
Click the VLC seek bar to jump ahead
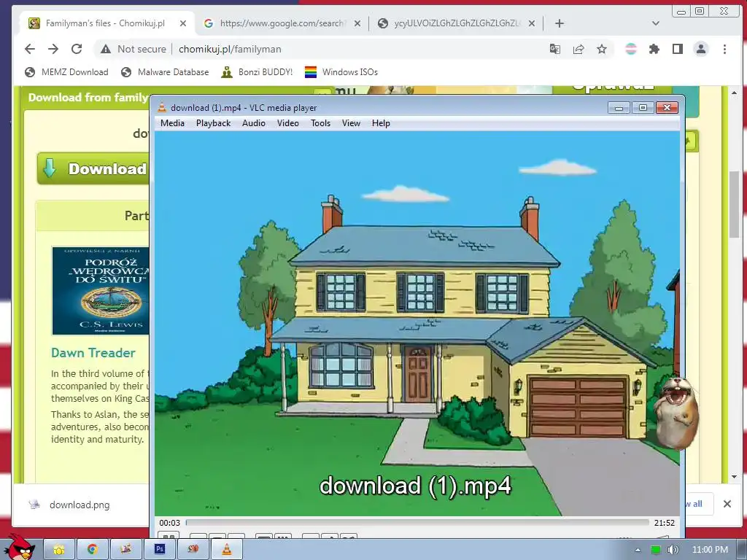click(417, 522)
